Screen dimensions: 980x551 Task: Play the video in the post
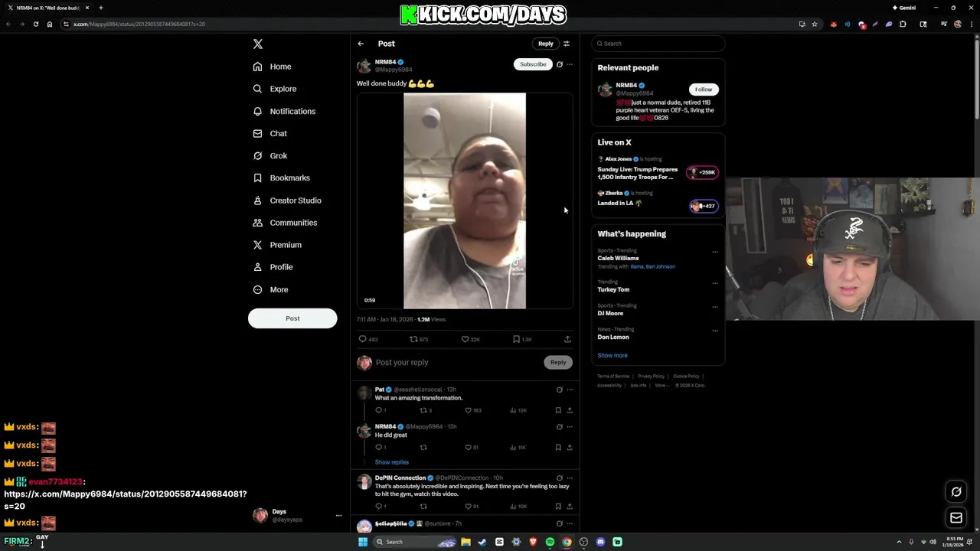(x=465, y=201)
